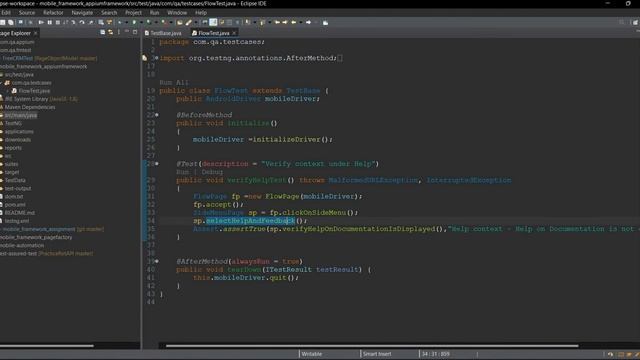640x360 pixels.
Task: Click the editor horizontal scrollbar
Action: click(372, 346)
